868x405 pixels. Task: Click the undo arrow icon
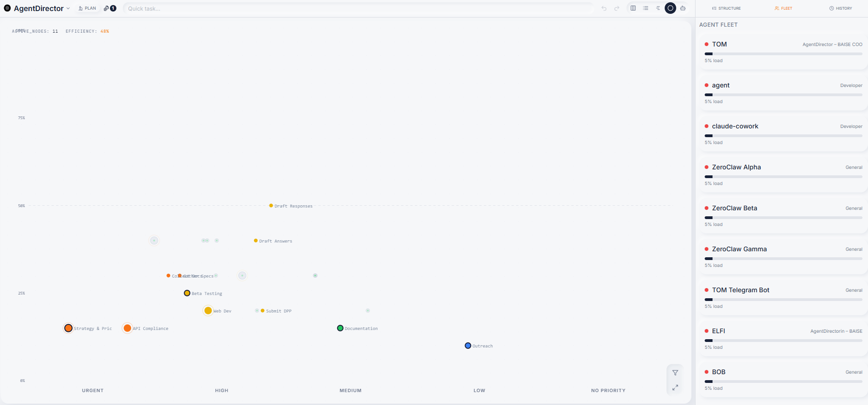[x=604, y=8]
